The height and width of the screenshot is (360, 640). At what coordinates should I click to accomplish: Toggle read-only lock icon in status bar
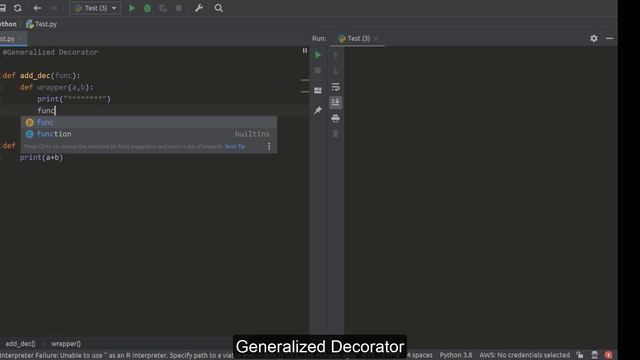click(x=580, y=355)
